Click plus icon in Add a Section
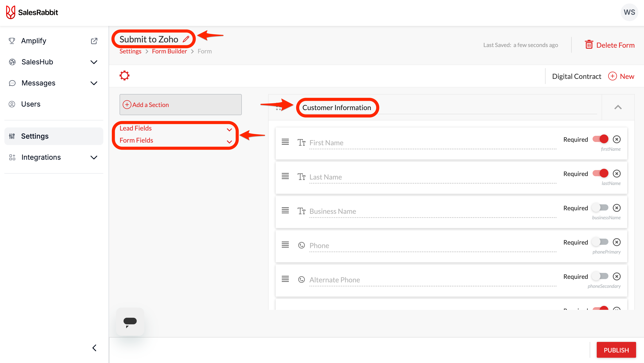Screen dimensions: 644x363 (127, 105)
